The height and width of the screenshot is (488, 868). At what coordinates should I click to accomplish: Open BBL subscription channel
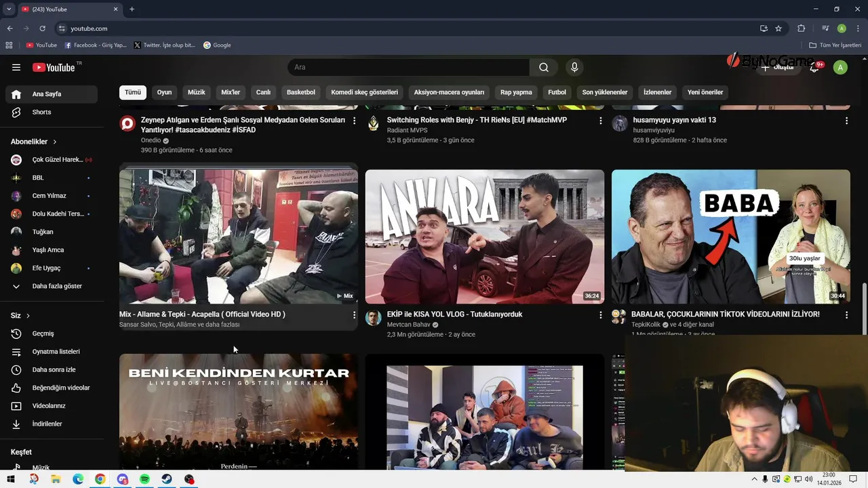coord(52,178)
